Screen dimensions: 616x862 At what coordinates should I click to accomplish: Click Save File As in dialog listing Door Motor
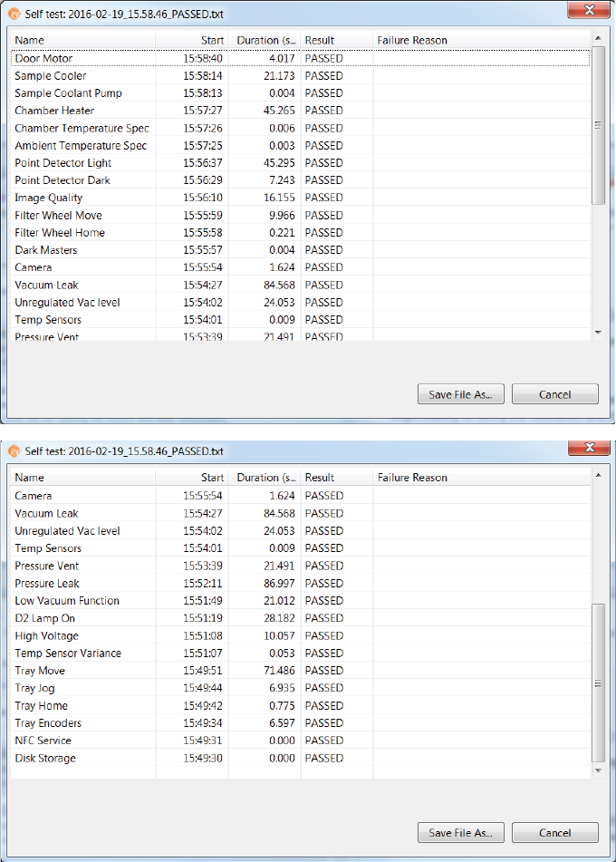[x=460, y=394]
